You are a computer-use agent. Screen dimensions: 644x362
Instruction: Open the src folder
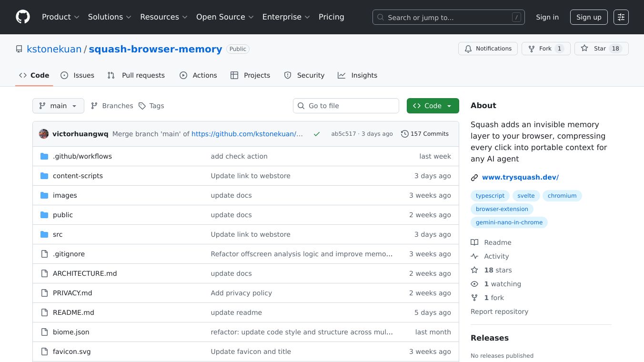click(x=58, y=234)
